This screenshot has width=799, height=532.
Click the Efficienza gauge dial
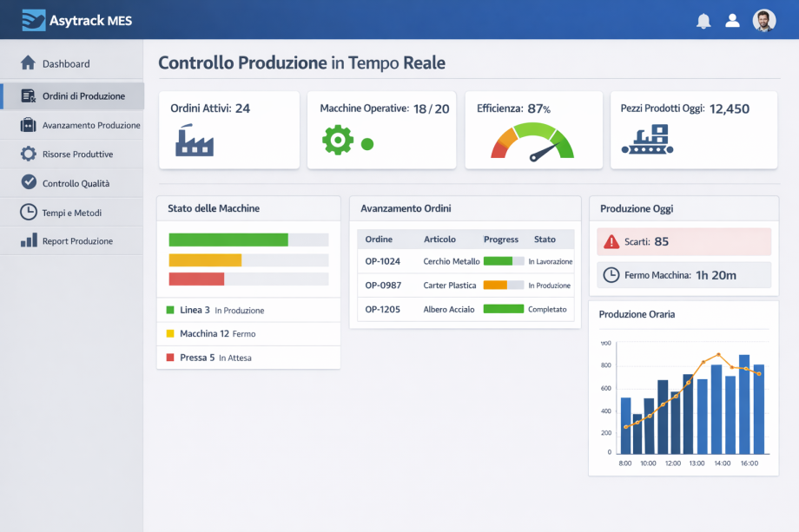532,142
